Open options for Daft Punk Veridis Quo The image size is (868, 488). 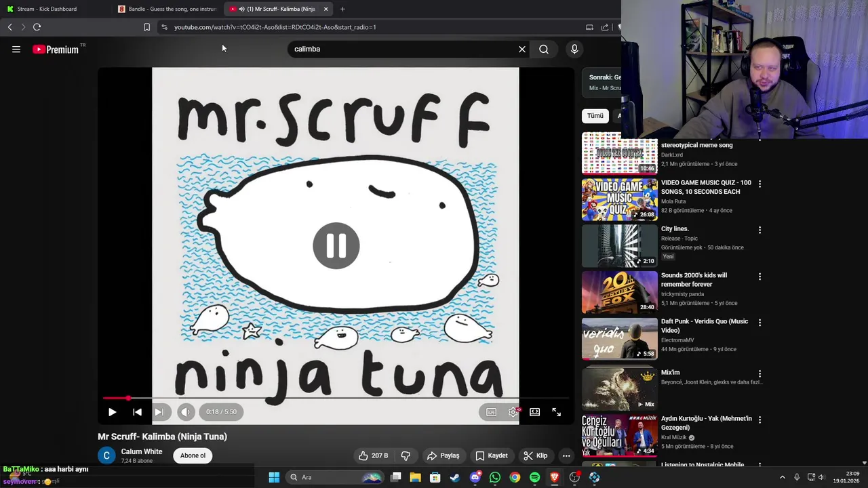759,323
